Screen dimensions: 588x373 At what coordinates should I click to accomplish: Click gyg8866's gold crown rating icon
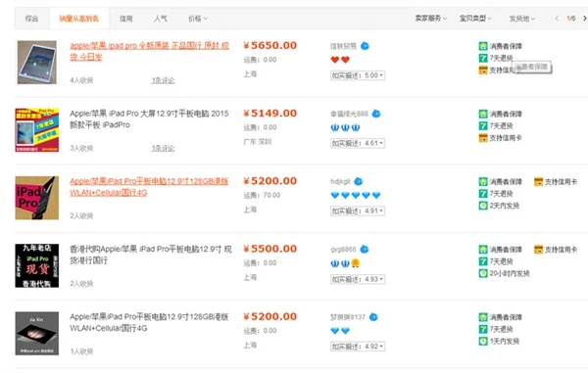(x=356, y=263)
